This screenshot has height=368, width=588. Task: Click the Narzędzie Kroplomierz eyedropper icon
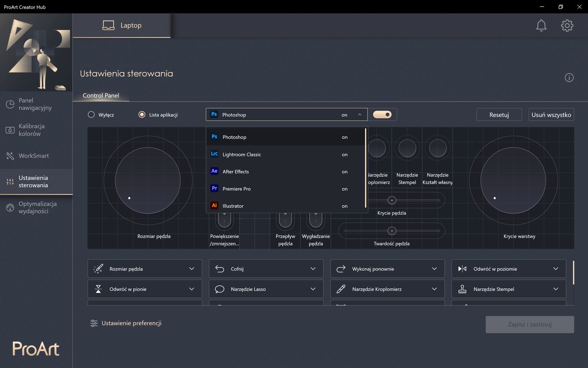click(341, 289)
